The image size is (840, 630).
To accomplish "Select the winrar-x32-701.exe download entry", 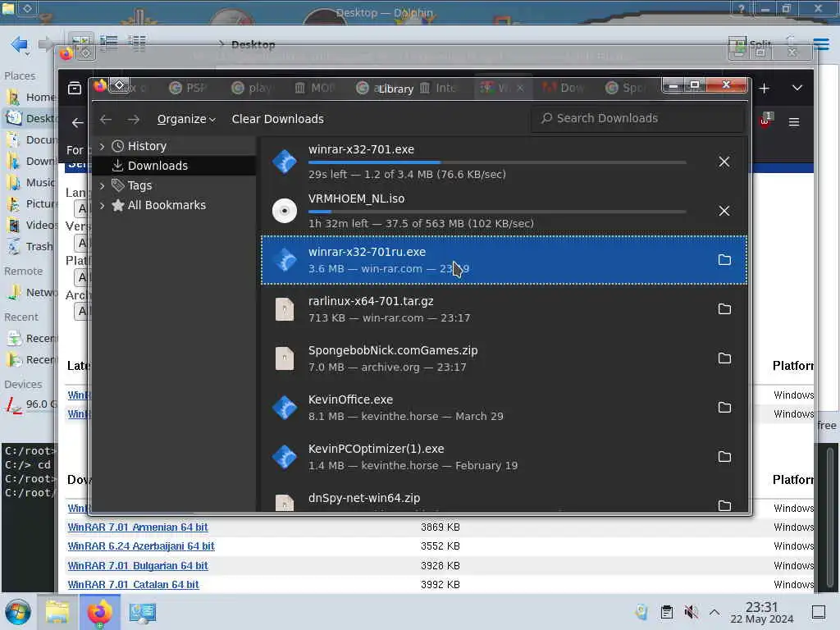I will pos(504,162).
